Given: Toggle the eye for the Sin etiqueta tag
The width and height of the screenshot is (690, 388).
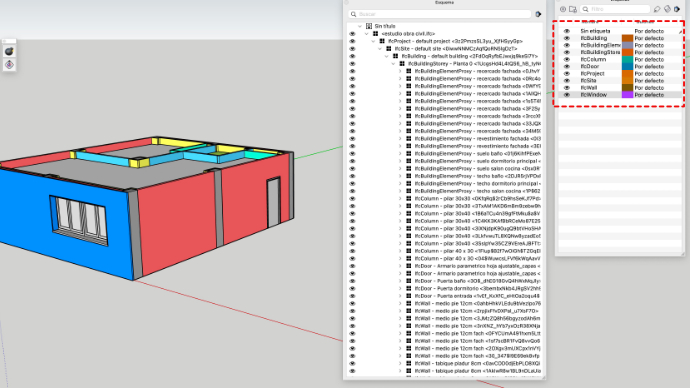Looking at the screenshot, I should [566, 31].
